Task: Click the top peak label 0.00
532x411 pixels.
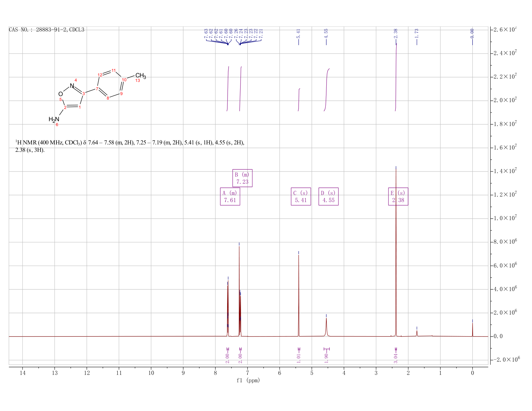Action: tap(472, 33)
